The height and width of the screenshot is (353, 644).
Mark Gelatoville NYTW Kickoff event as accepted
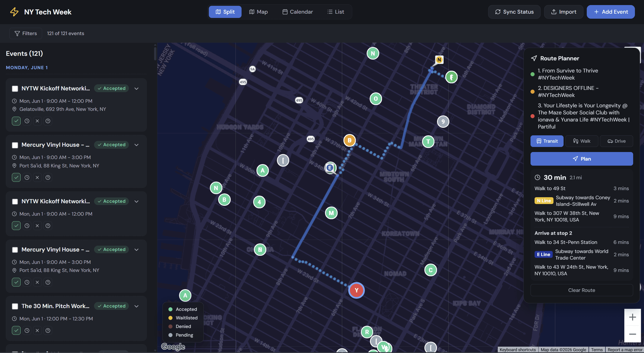coord(16,121)
